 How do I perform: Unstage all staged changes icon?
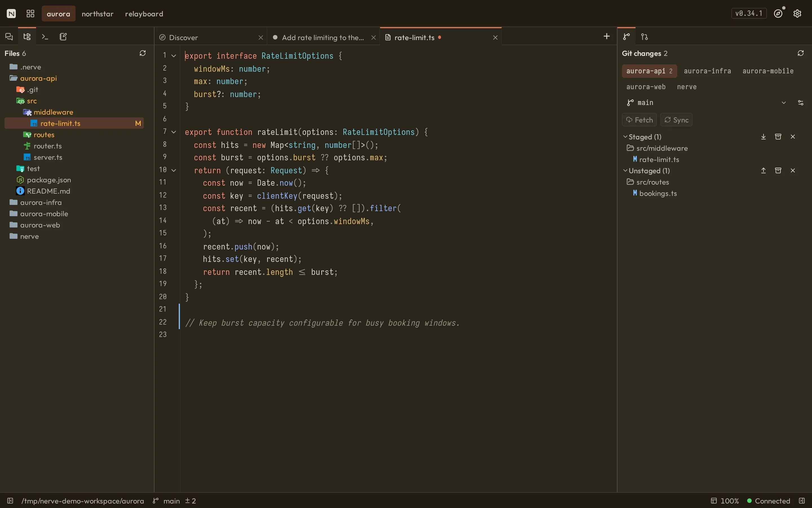point(763,136)
